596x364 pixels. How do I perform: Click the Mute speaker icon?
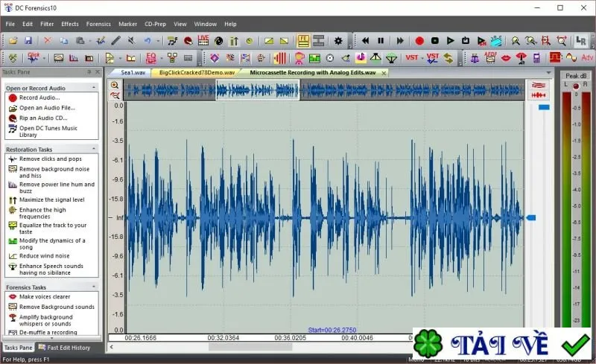click(131, 41)
